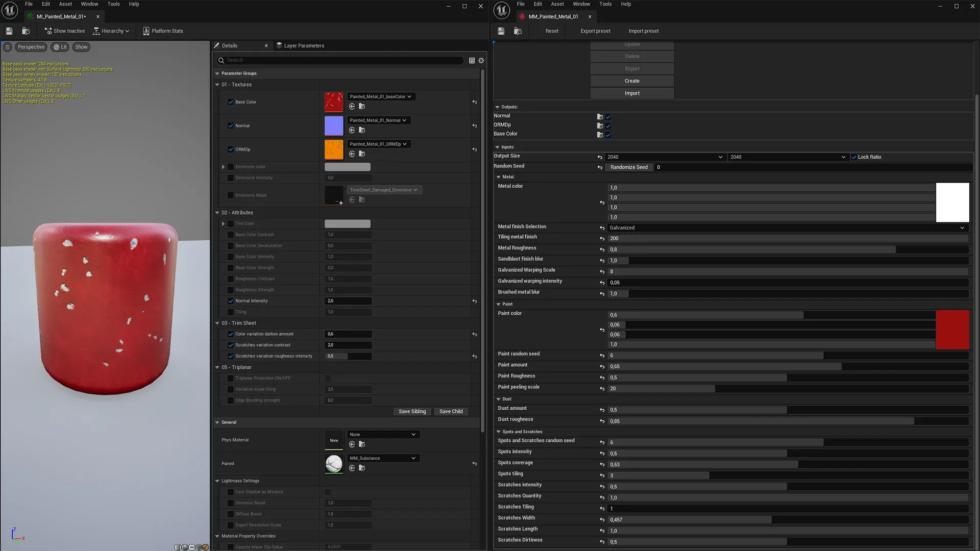Click the red Paint color swatch
Viewport: 980px width, 551px height.
[x=952, y=330]
